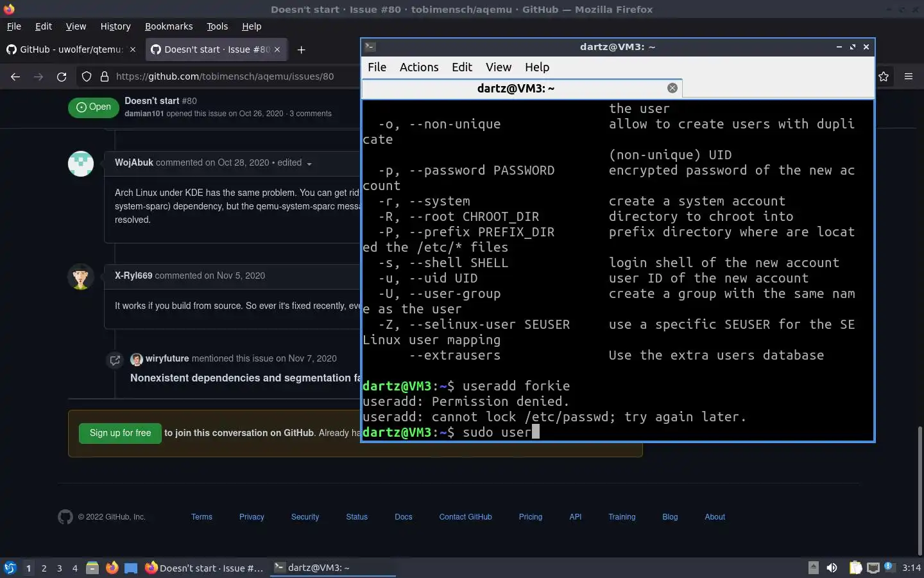924x578 pixels.
Task: Open the Firefox Bookmarks menu
Action: pyautogui.click(x=169, y=26)
